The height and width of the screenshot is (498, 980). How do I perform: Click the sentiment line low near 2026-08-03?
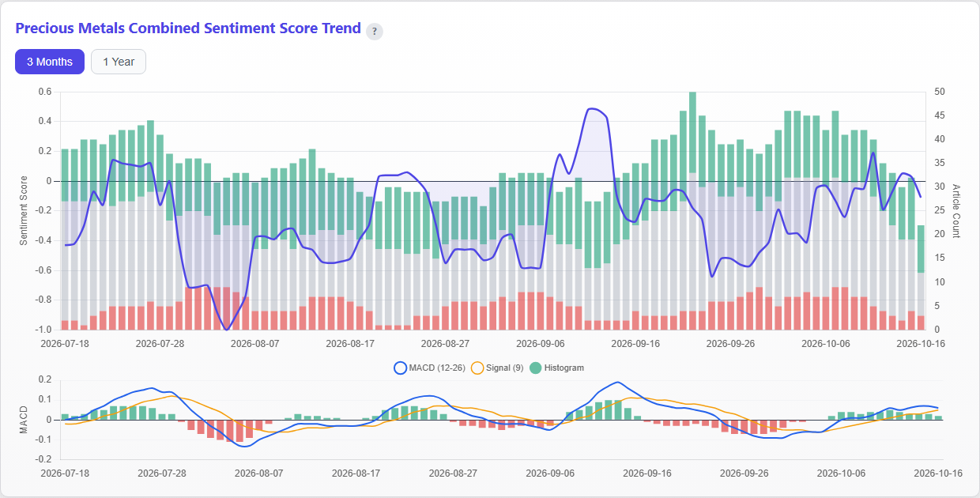(x=227, y=328)
